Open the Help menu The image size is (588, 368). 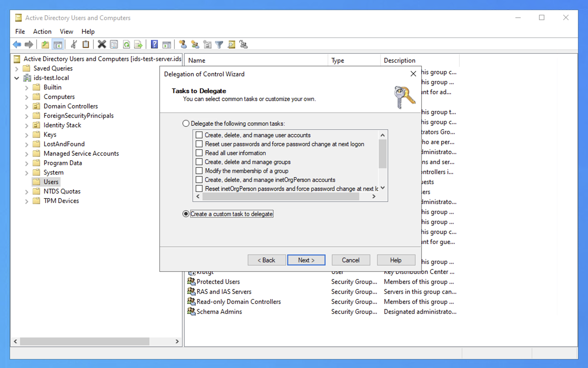(88, 32)
